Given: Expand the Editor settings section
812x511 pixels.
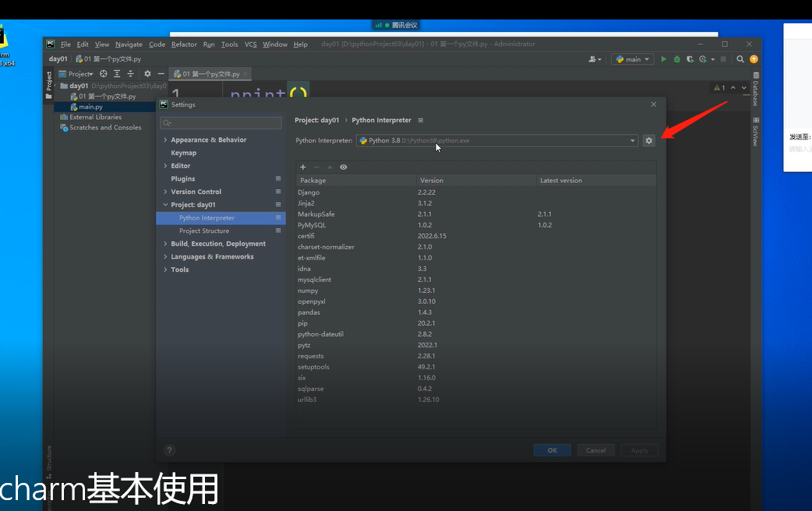Looking at the screenshot, I should pos(165,166).
